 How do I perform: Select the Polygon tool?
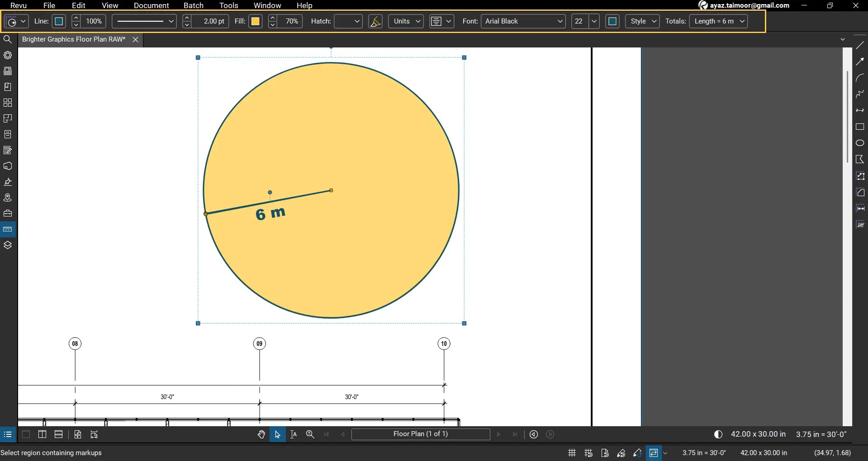pyautogui.click(x=860, y=159)
